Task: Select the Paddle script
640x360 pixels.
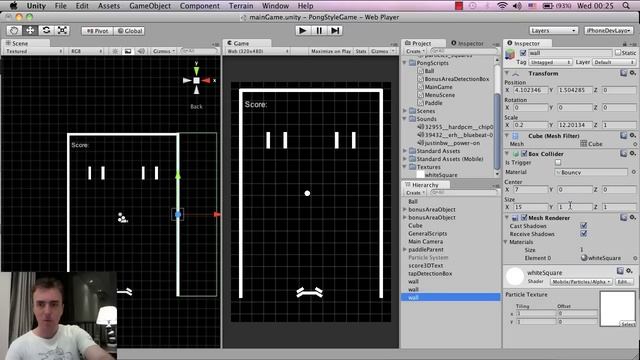Action: tap(433, 103)
